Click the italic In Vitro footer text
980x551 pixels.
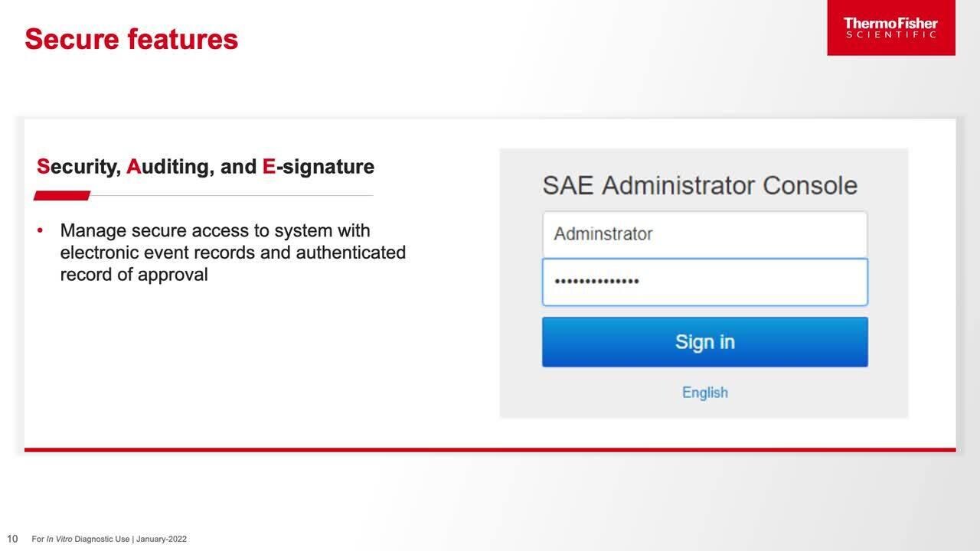click(x=59, y=540)
